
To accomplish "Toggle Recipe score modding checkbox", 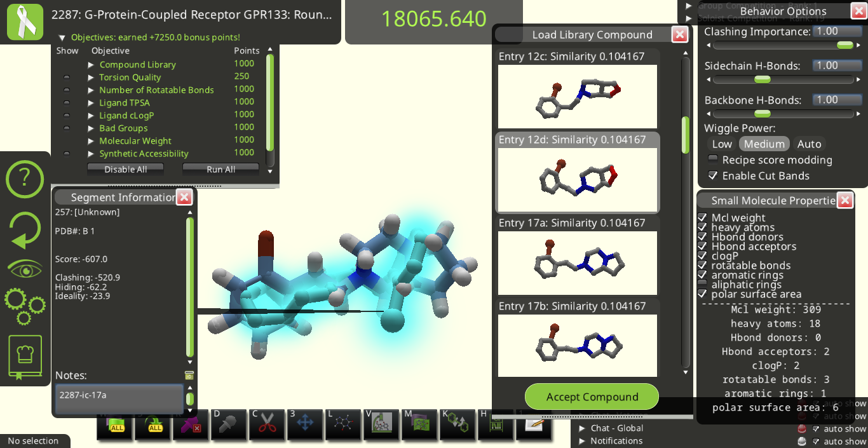I will tap(713, 160).
